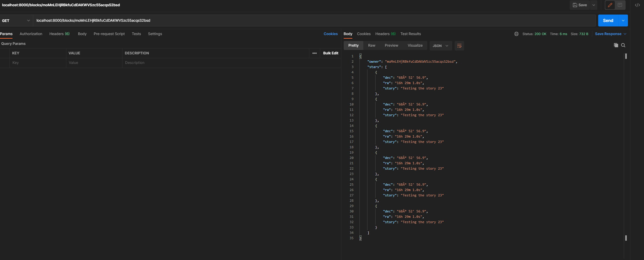Click the Description input in query params
The width and height of the screenshot is (644, 260).
coord(231,63)
